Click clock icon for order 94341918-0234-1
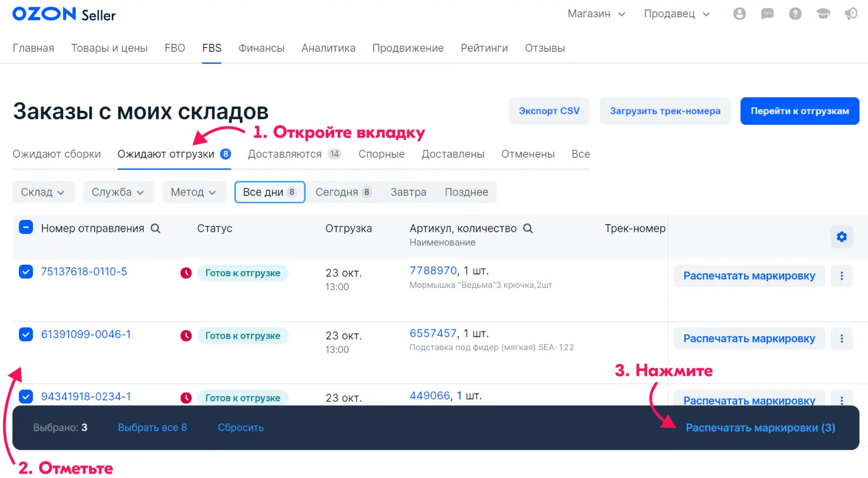The width and height of the screenshot is (868, 478). point(186,398)
